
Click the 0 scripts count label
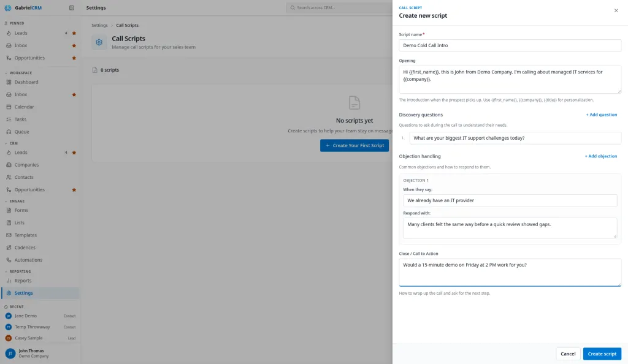coord(109,70)
